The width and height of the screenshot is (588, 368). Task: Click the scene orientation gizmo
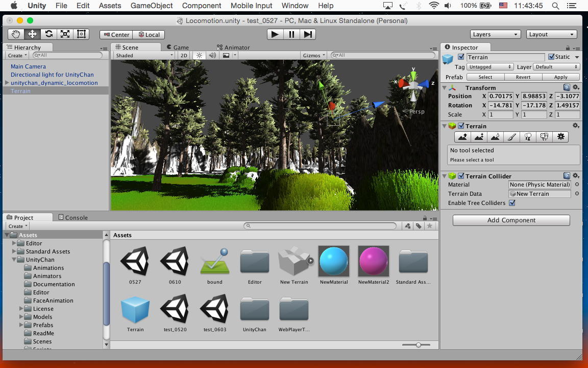pos(413,84)
